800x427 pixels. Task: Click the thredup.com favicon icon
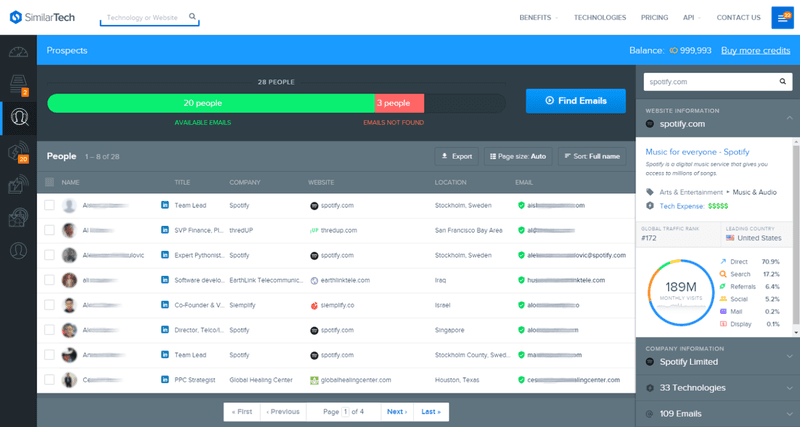coord(314,231)
